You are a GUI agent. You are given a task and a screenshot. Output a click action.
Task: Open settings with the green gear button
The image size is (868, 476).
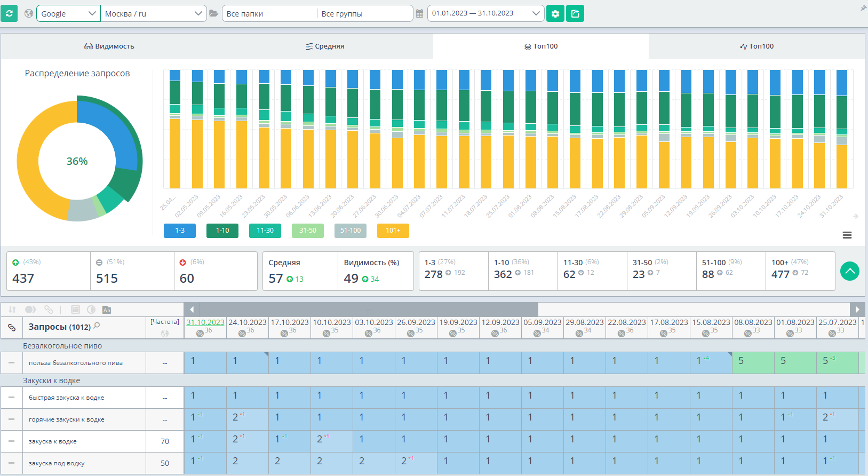555,13
